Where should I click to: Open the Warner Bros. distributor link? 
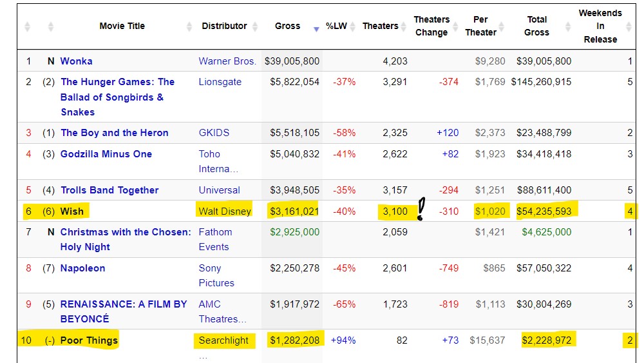(x=227, y=61)
